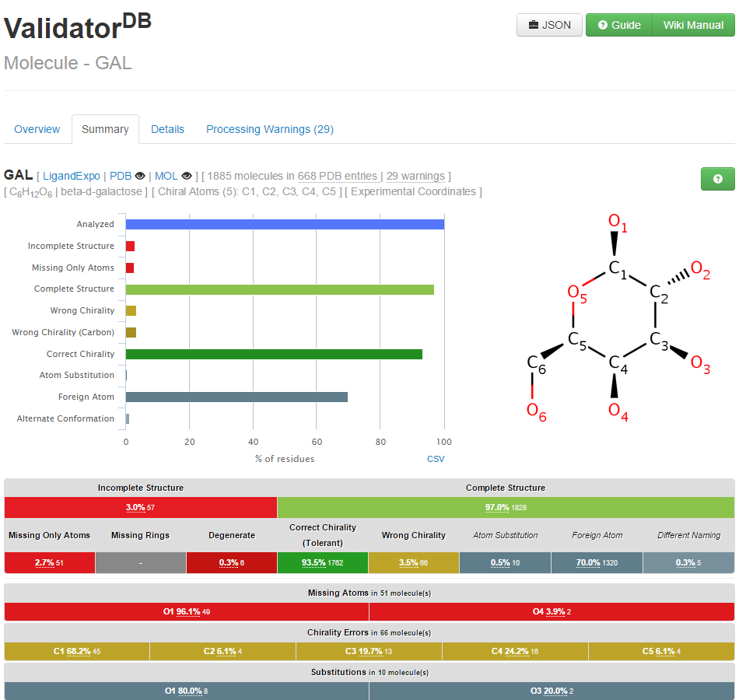This screenshot has height=700, width=746.
Task: Click the dark green Correct Chirality chart bar
Action: pos(274,355)
